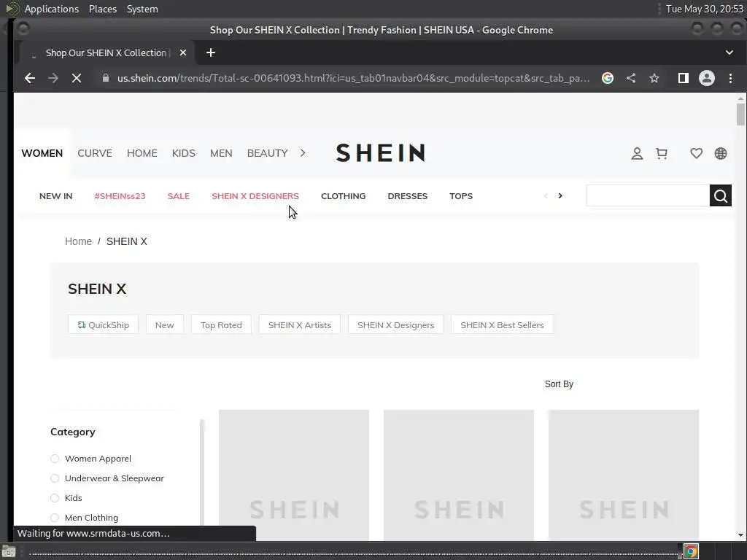
Task: Switch to CURVE top category
Action: point(95,153)
